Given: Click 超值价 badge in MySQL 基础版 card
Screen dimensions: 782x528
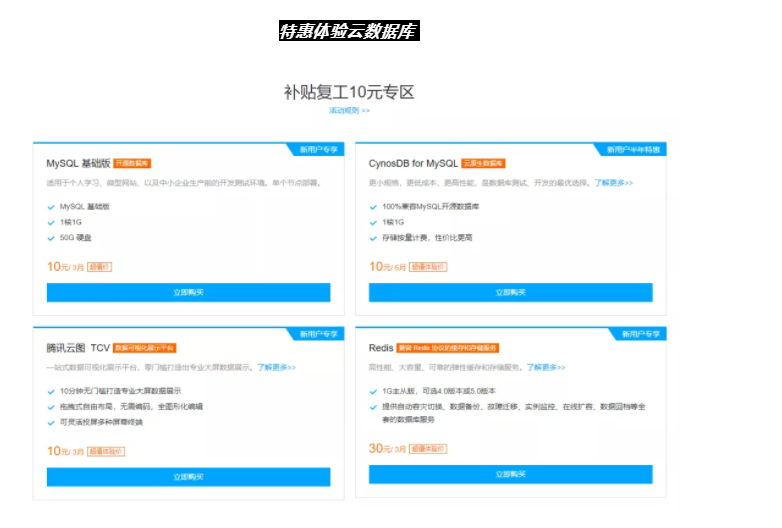Looking at the screenshot, I should [x=99, y=267].
